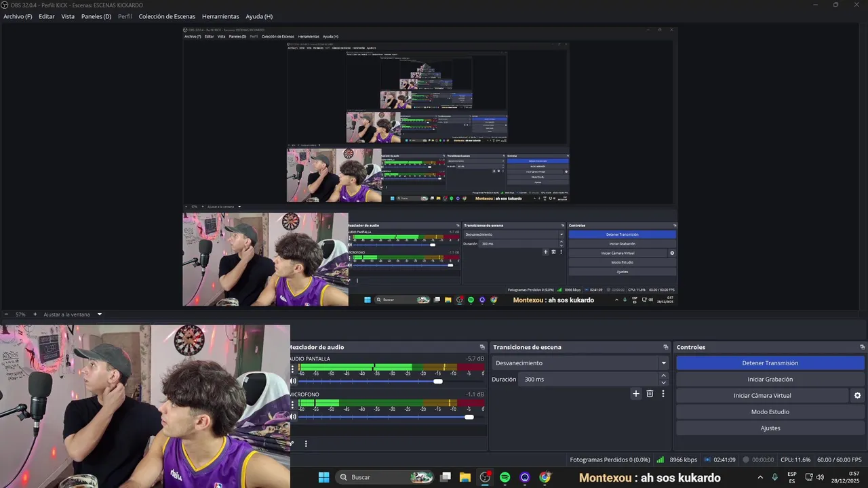Open the network and volume quick settings

coord(814,477)
